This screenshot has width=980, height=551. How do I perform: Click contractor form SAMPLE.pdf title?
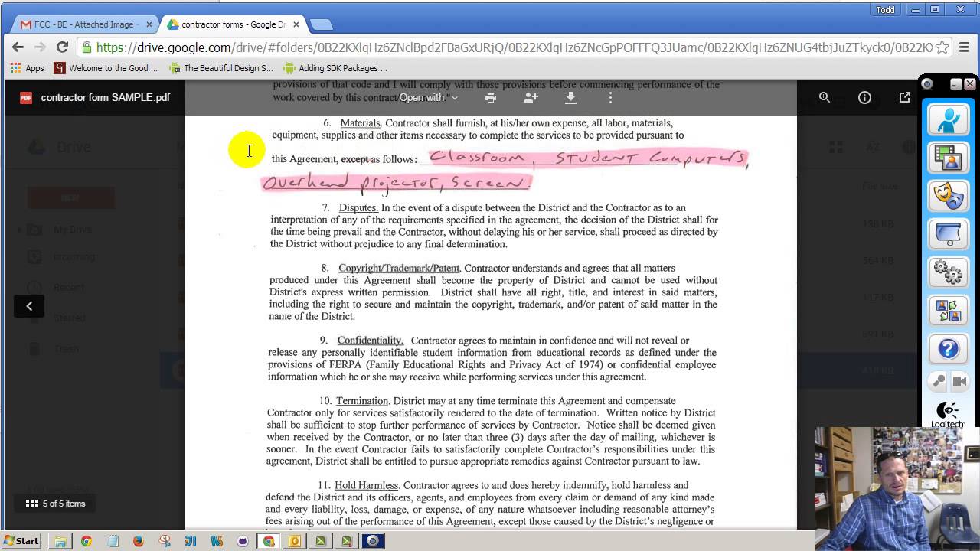pyautogui.click(x=106, y=98)
